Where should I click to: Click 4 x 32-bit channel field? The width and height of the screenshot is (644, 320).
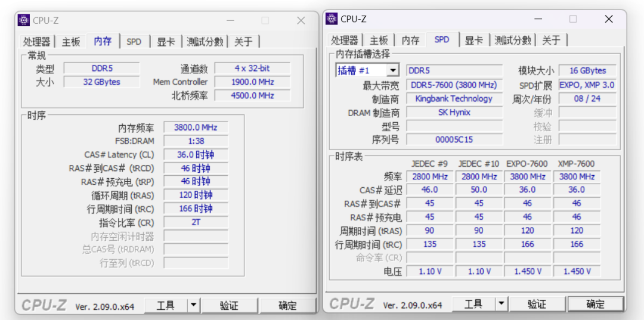252,69
